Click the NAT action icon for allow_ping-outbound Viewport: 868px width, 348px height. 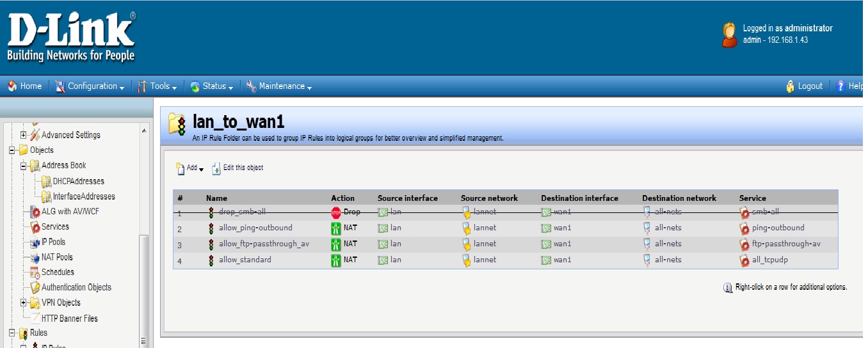tap(336, 228)
